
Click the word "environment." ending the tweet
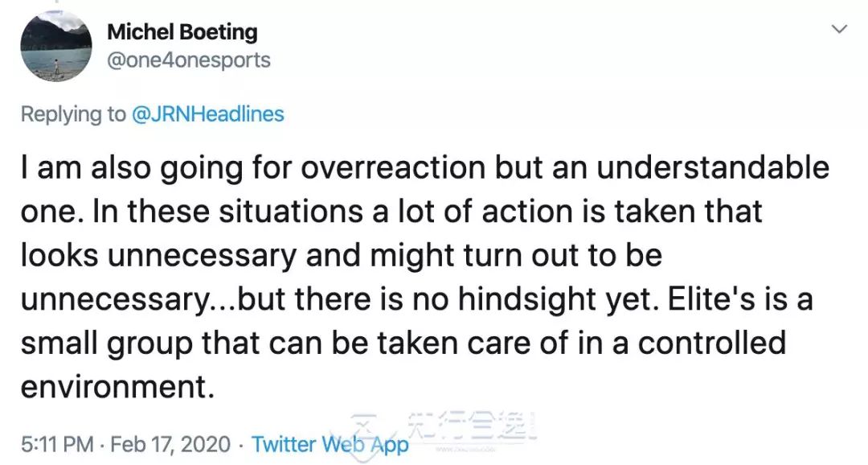point(117,386)
